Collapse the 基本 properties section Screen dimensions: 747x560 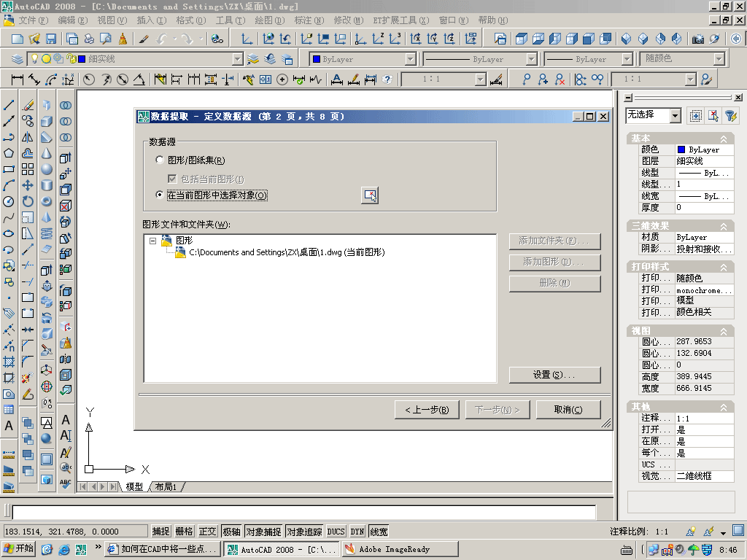[724, 139]
